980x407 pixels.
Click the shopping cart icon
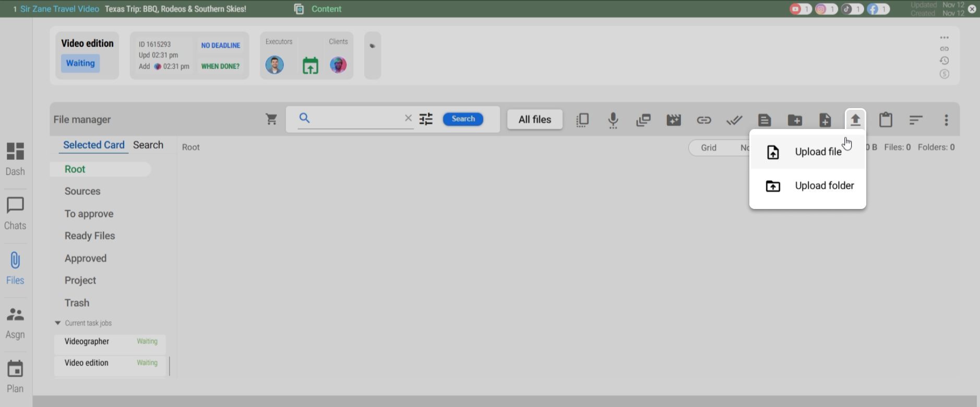coord(271,119)
